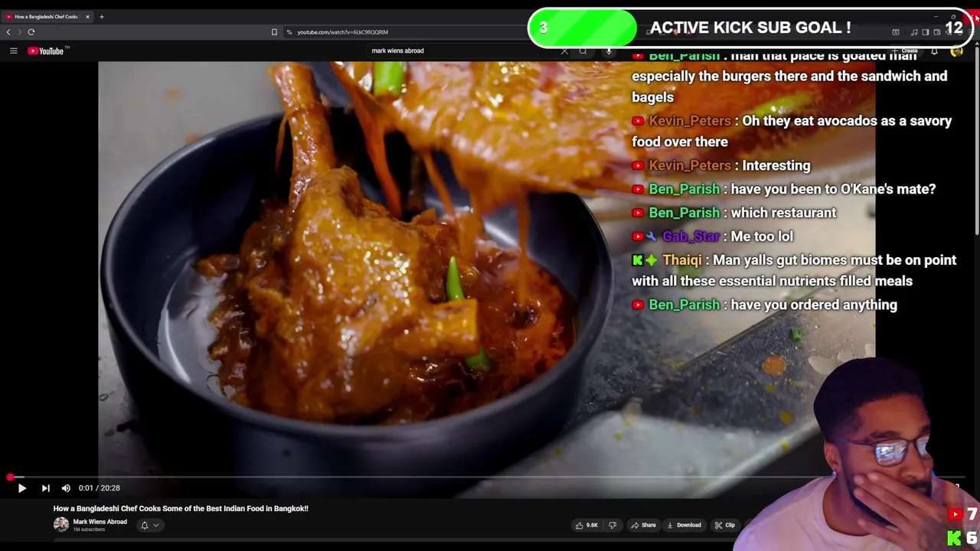Clear the YouTube search text
The height and width of the screenshot is (551, 980).
pyautogui.click(x=564, y=51)
